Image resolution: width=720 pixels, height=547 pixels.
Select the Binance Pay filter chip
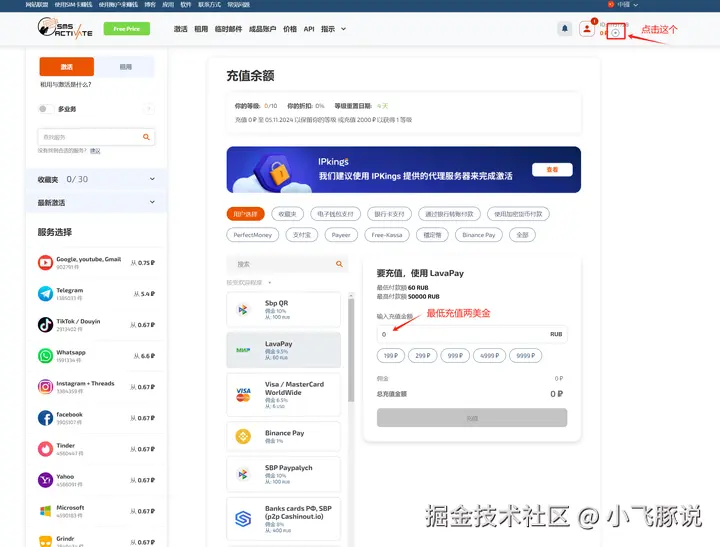click(x=478, y=235)
